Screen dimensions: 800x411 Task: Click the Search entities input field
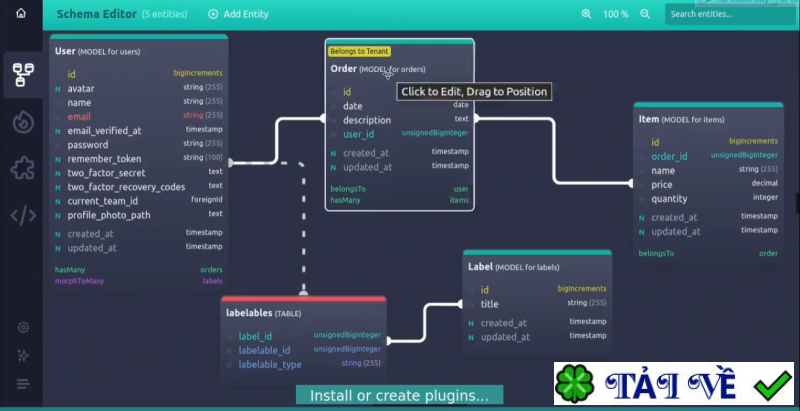pos(730,14)
